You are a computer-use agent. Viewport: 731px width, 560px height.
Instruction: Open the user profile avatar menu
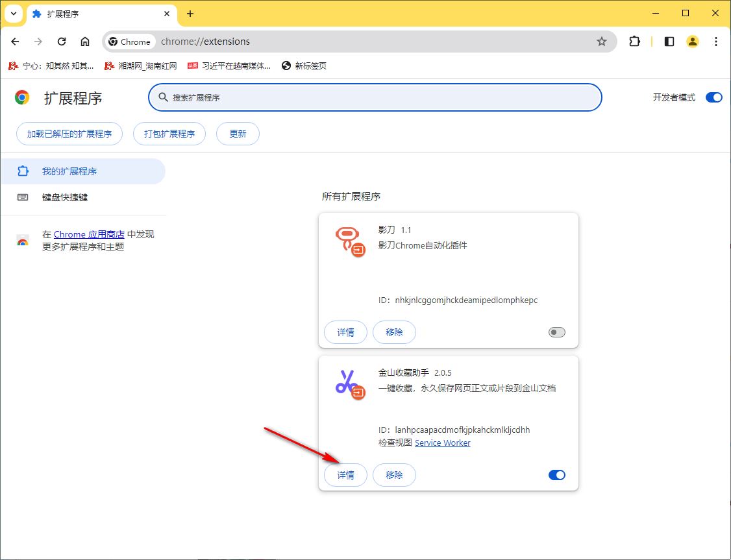pos(692,42)
